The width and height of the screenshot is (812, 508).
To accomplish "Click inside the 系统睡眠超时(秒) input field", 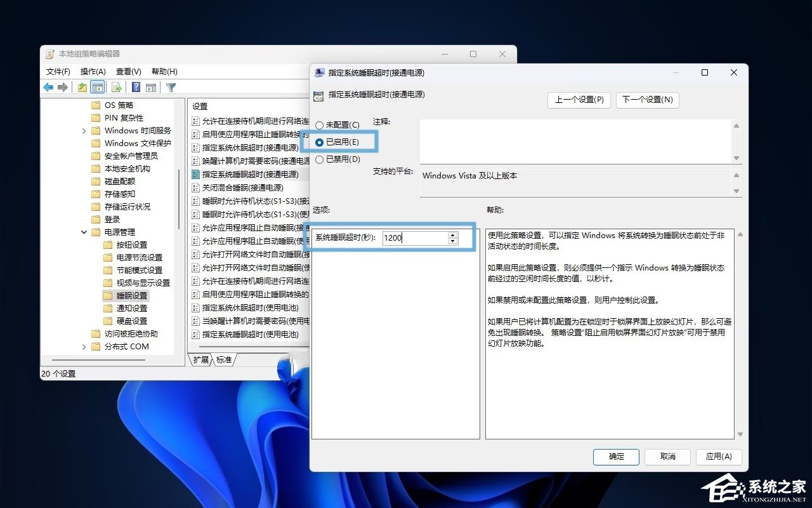I will tap(412, 238).
